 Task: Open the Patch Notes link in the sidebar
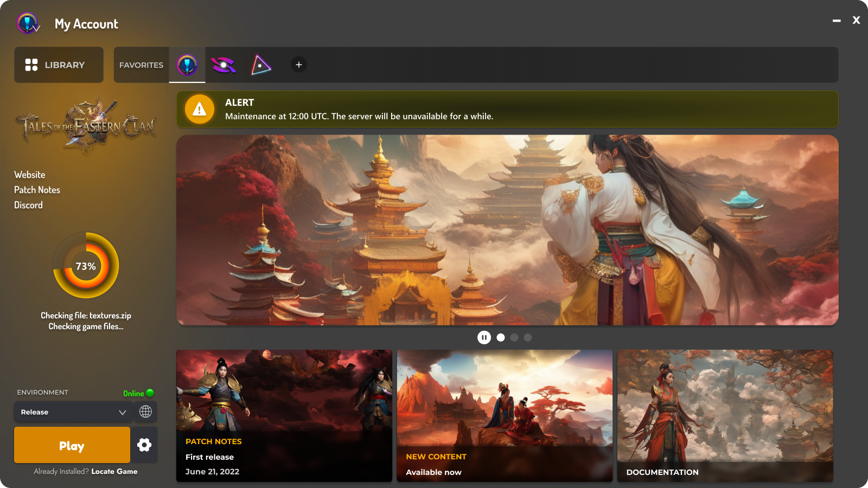coord(37,190)
